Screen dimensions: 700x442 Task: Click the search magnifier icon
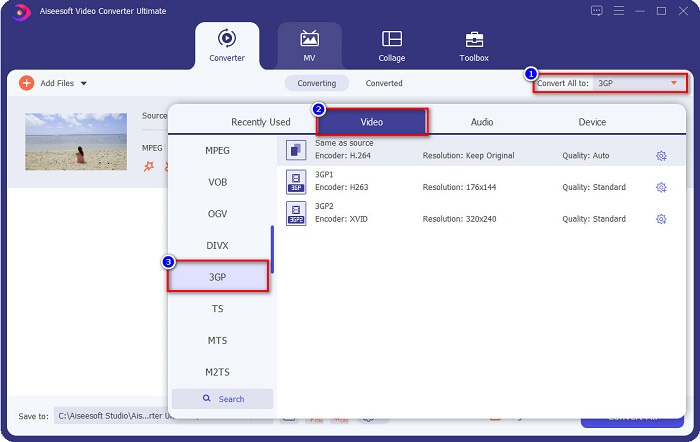click(207, 398)
